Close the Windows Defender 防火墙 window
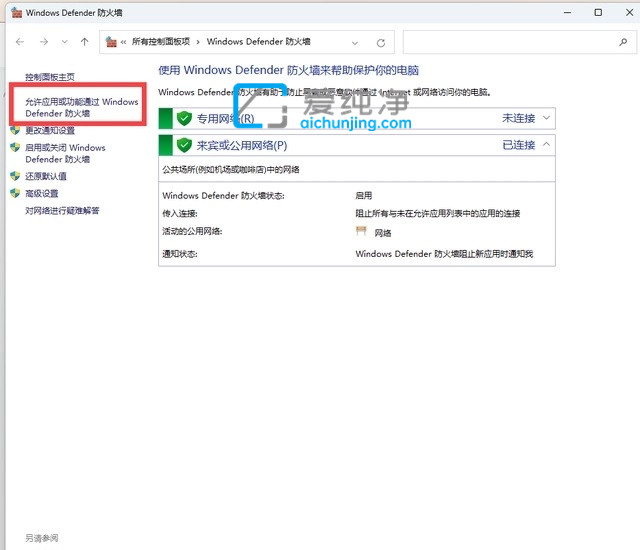 click(629, 13)
